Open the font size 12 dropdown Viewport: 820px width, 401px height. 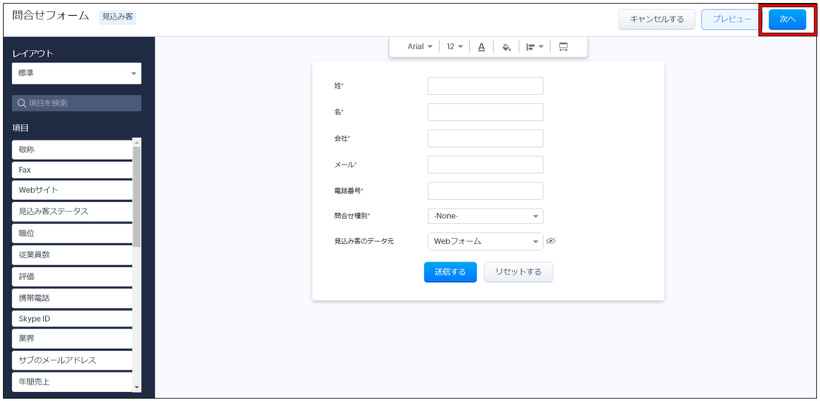tap(454, 47)
